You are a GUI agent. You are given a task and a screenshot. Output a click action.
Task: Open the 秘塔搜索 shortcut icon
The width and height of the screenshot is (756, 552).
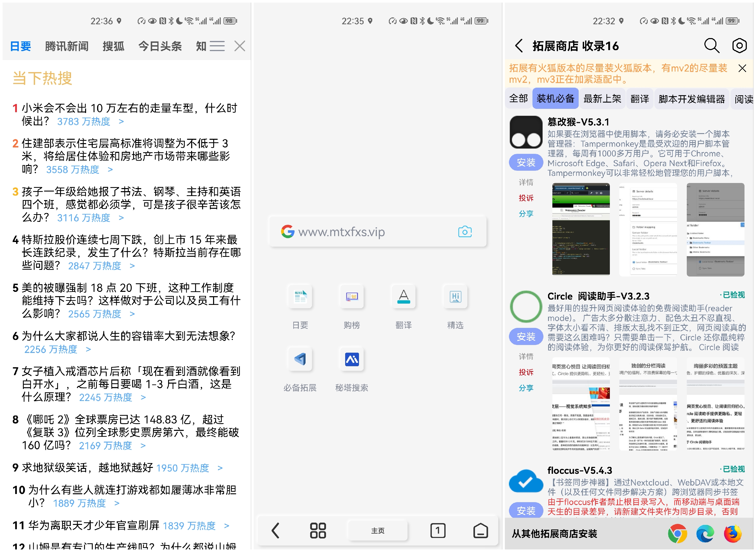pos(352,359)
